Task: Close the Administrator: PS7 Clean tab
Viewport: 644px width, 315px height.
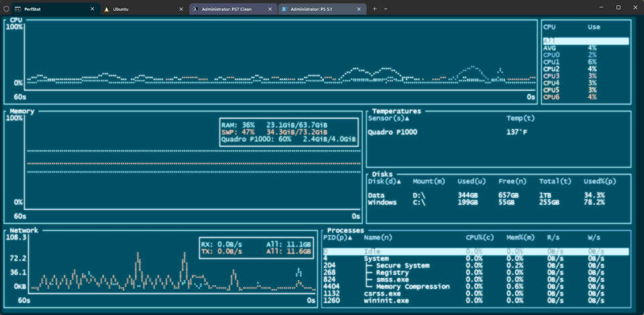Action: click(x=270, y=9)
